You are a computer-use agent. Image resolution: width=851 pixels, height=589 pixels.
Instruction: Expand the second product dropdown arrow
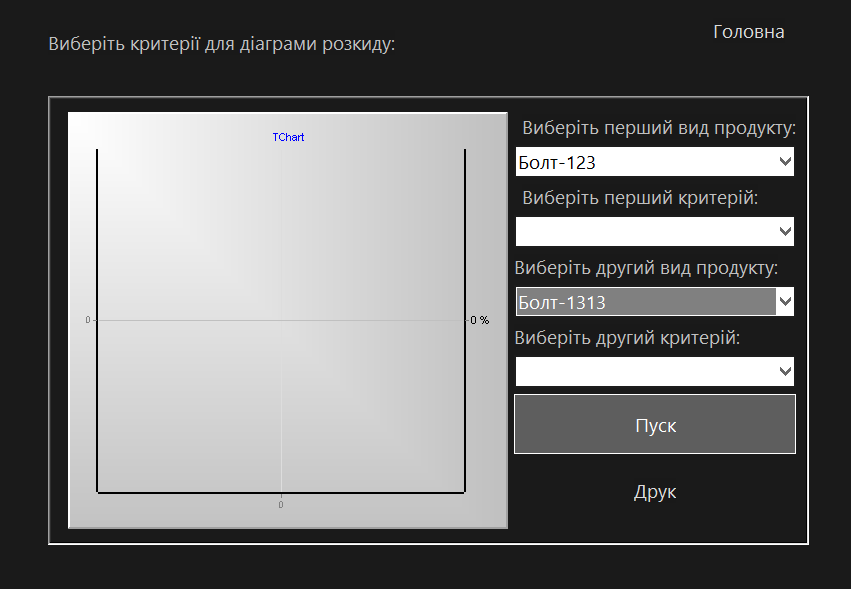(x=785, y=302)
